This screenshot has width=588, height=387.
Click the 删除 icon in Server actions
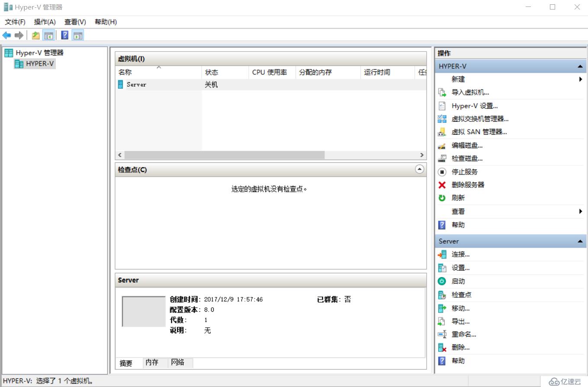pyautogui.click(x=442, y=347)
